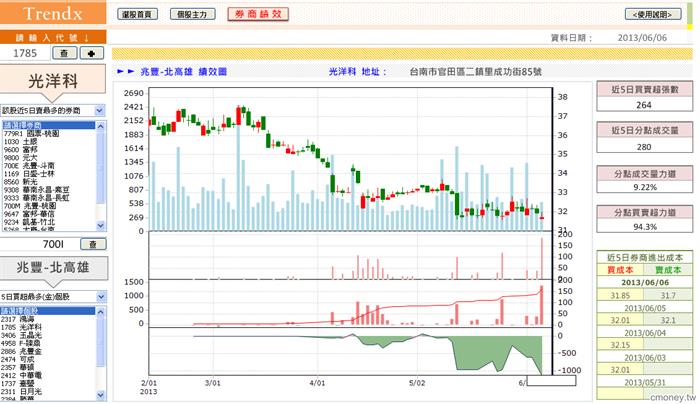Click the 查 button next to stock code 1785
This screenshot has height=404, width=700.
65,52
